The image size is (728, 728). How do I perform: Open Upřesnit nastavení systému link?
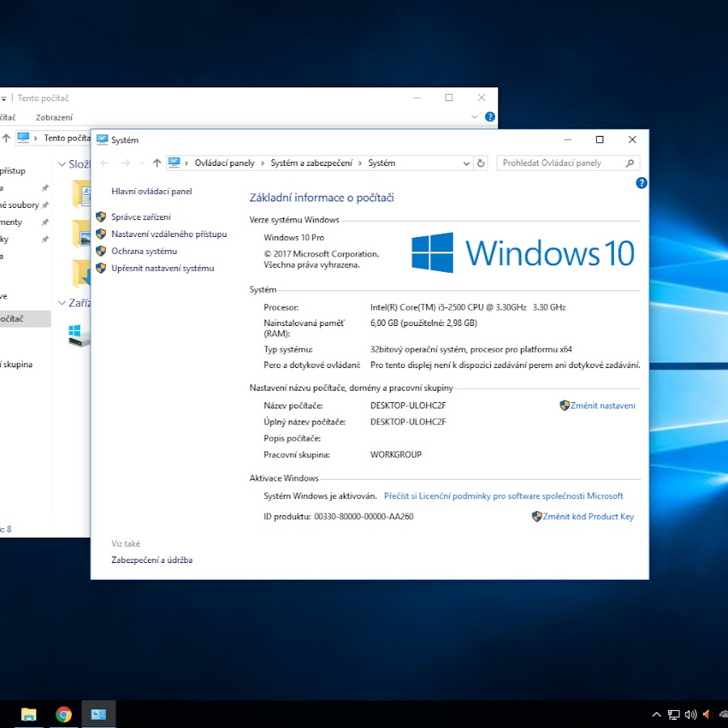point(163,268)
